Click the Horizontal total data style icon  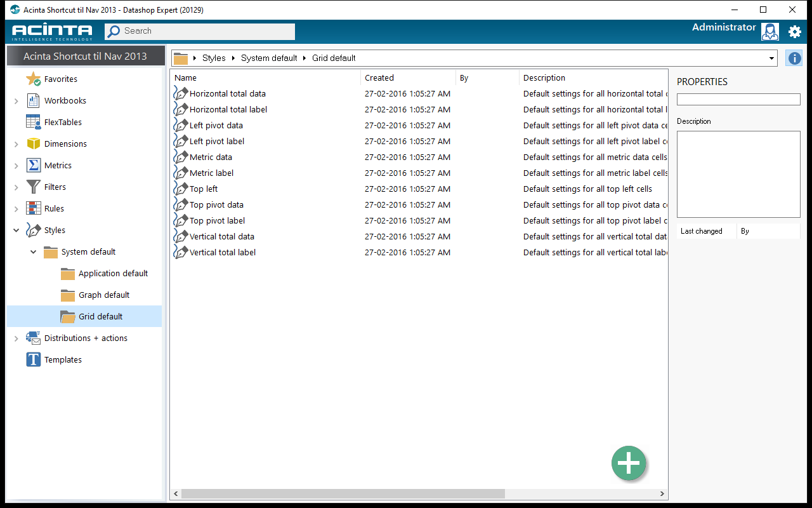coord(181,93)
